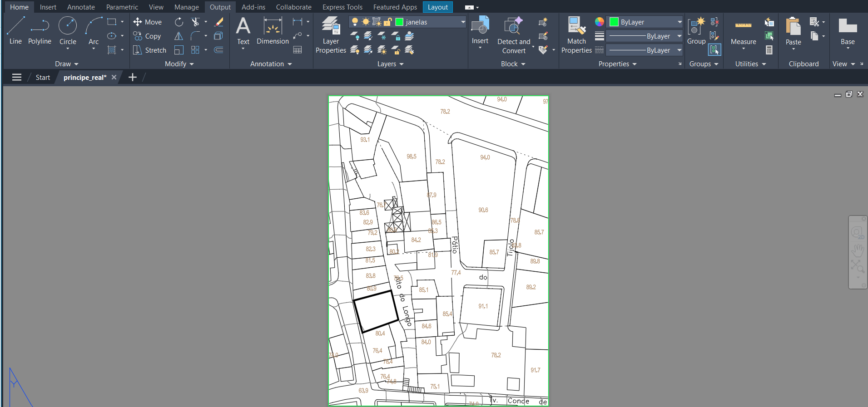This screenshot has width=868, height=407.
Task: Open the Start file tab
Action: (x=43, y=77)
